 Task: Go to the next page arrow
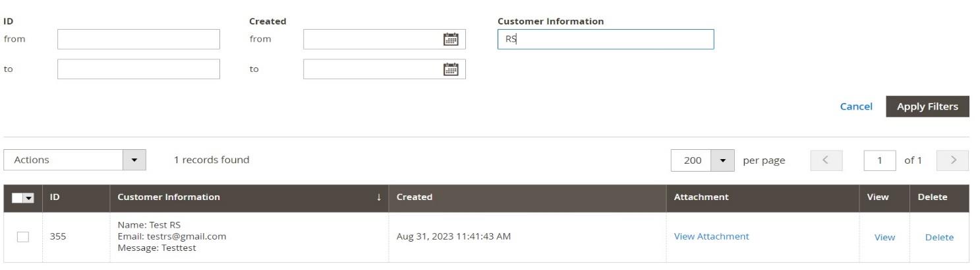click(955, 160)
